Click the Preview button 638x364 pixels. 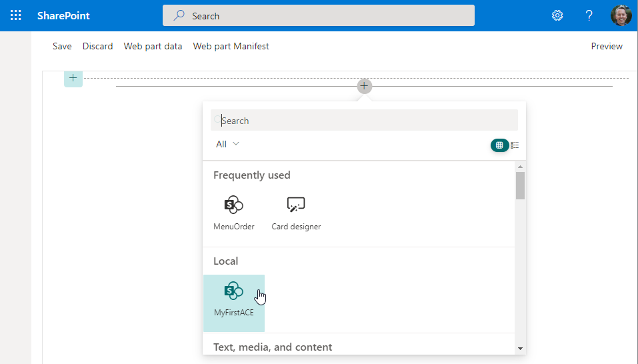(x=606, y=46)
